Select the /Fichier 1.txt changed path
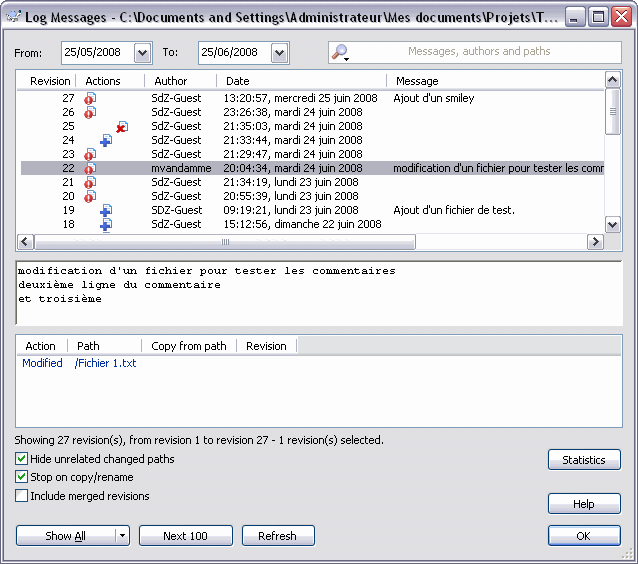Image resolution: width=638 pixels, height=564 pixels. (105, 363)
